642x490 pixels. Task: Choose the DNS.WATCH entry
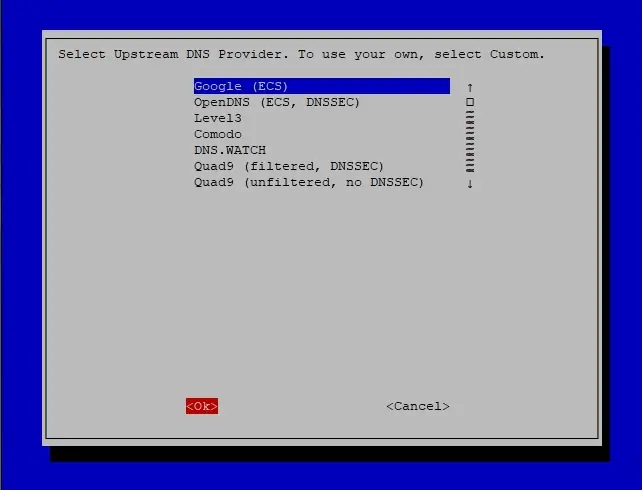click(230, 150)
